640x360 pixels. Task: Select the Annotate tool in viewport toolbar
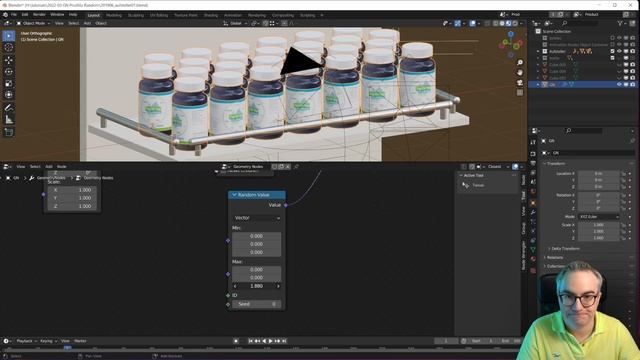point(9,108)
